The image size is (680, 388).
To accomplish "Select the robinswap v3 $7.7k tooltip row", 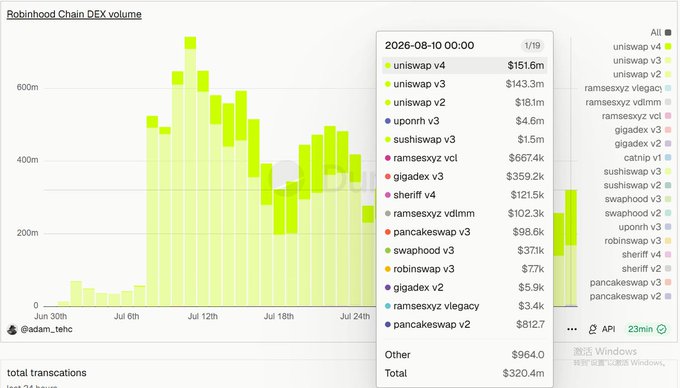I will (x=464, y=269).
